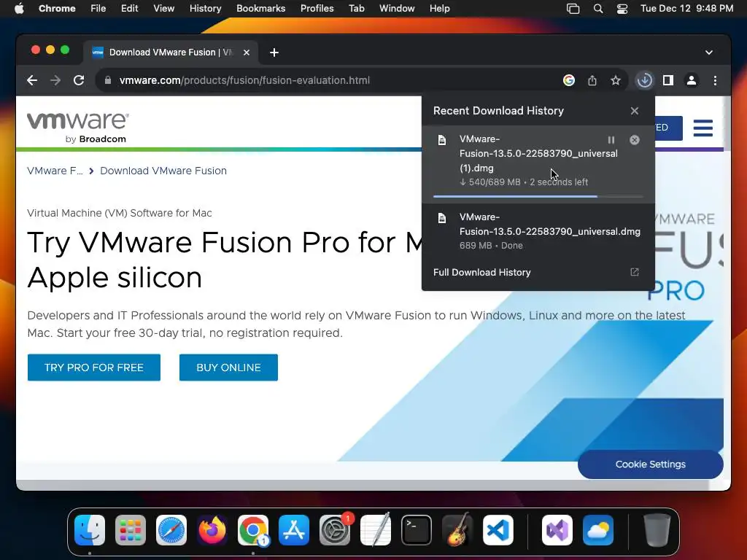Viewport: 747px width, 560px height.
Task: Click the lock icon in the address bar
Action: 108,80
